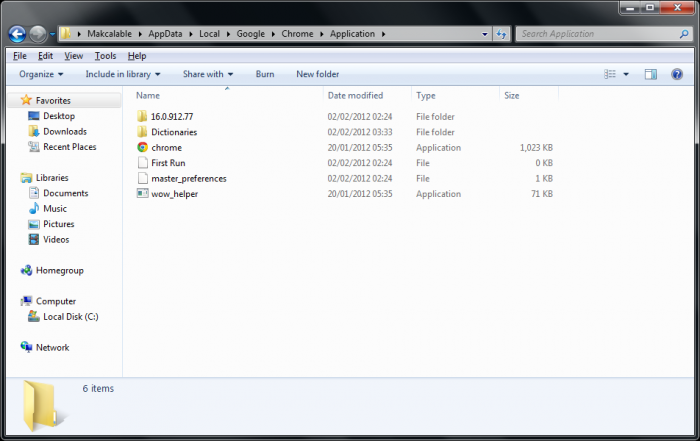Click chrome date modified 20/01/2012 05:35
This screenshot has width=700, height=441.
[360, 148]
